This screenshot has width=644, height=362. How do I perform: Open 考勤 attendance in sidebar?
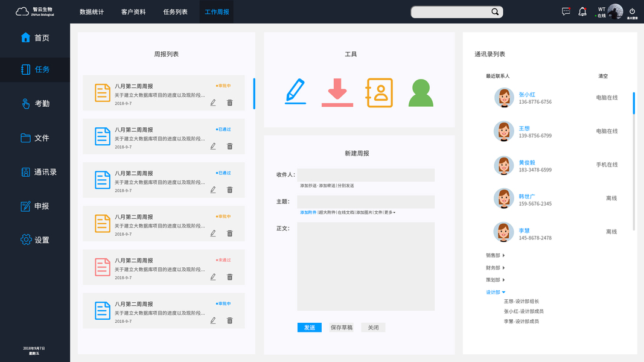tap(35, 103)
